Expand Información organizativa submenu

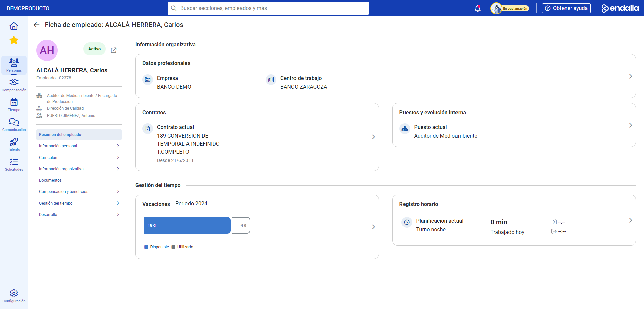pos(118,169)
